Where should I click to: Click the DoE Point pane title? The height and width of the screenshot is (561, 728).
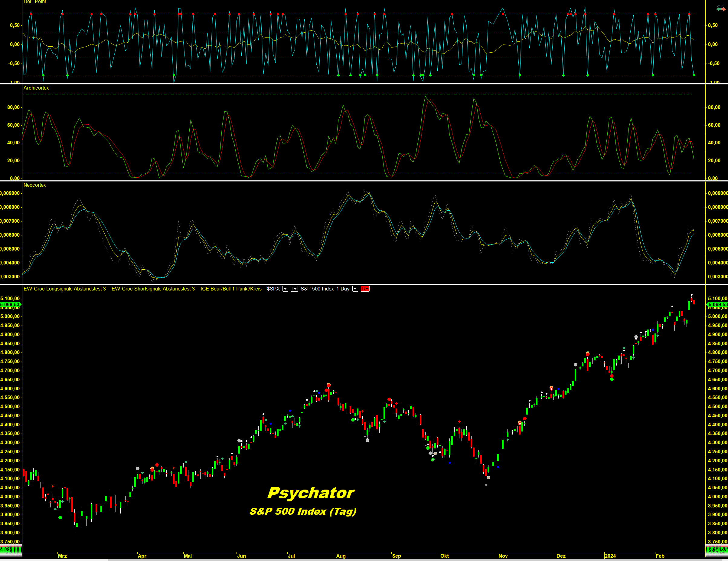pyautogui.click(x=35, y=2)
